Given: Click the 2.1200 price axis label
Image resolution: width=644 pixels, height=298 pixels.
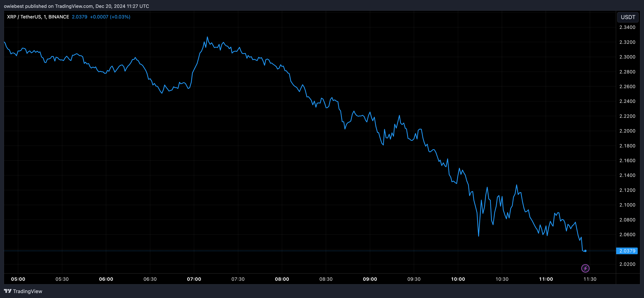Looking at the screenshot, I should pyautogui.click(x=627, y=190).
